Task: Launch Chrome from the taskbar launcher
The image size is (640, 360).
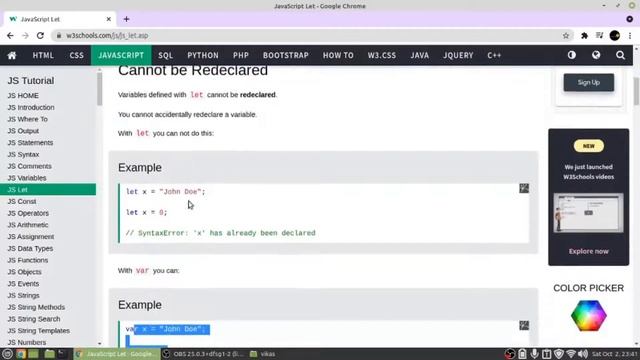Action: pos(21,354)
